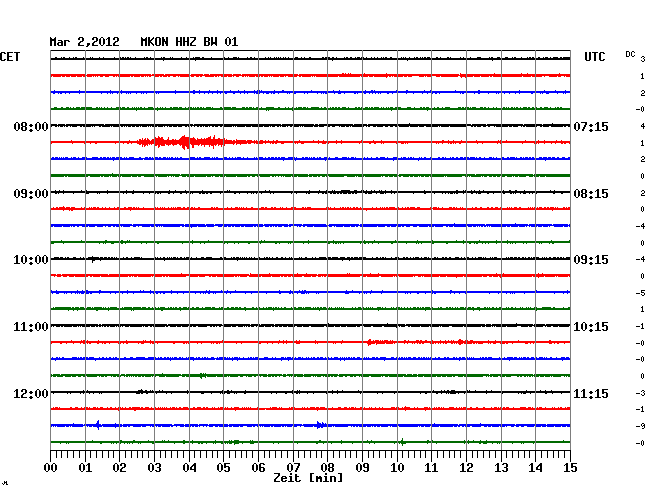Click the green spike near minute 10 on bottom trace
Image resolution: width=650 pixels, height=494 pixels.
(402, 442)
